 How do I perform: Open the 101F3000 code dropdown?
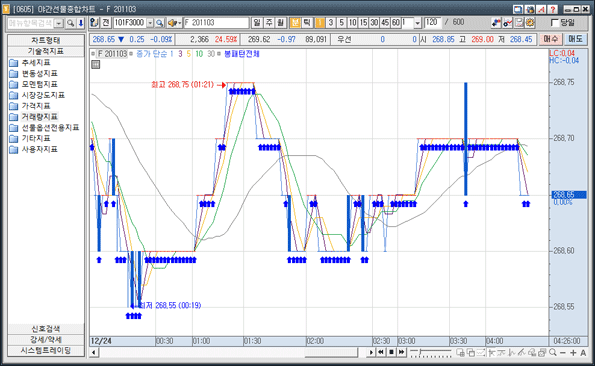[x=150, y=23]
